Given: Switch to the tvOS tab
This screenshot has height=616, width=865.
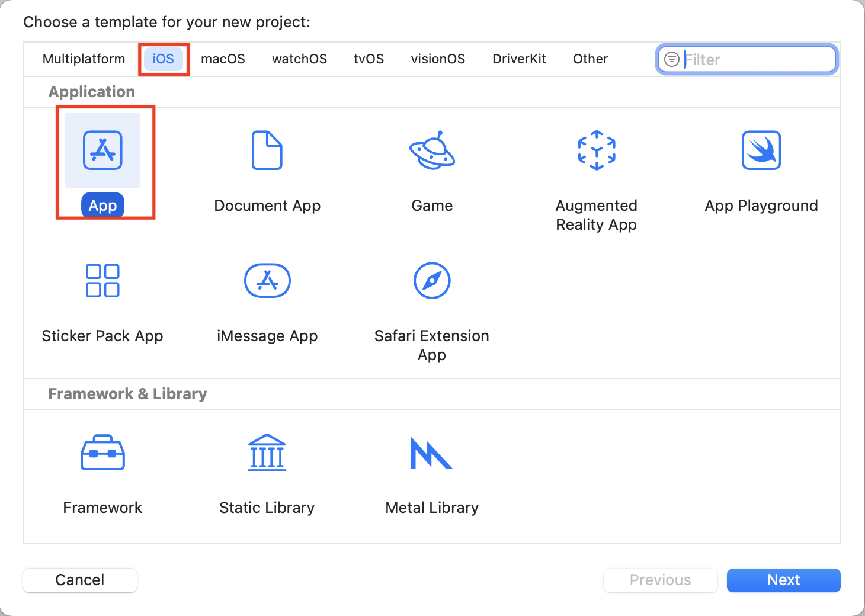Looking at the screenshot, I should (369, 59).
